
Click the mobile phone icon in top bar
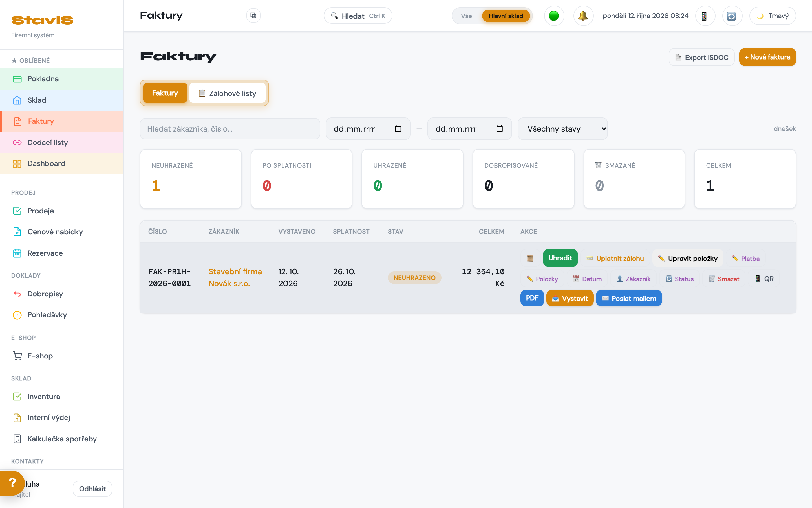click(705, 16)
